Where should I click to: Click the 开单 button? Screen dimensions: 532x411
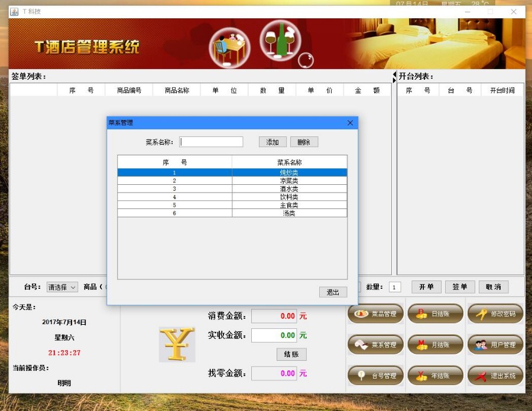point(426,286)
